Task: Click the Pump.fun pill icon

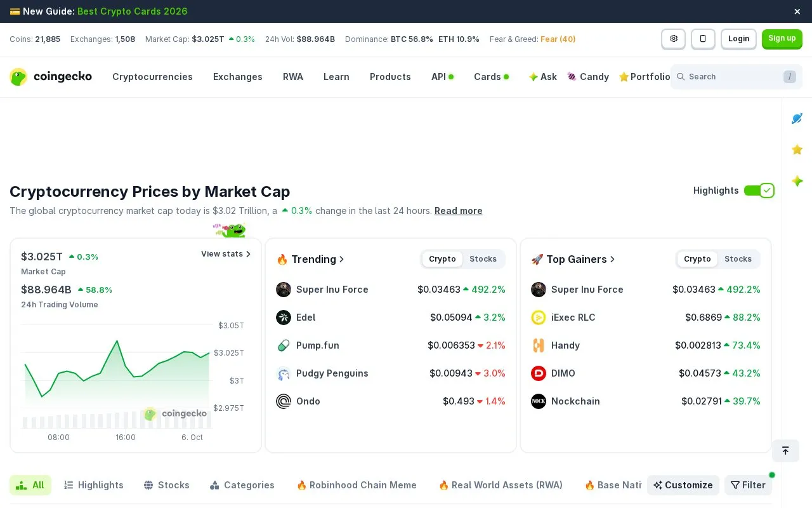Action: [284, 345]
